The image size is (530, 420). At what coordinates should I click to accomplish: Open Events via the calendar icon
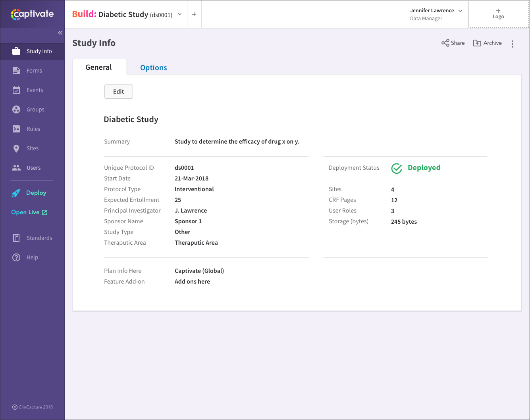(16, 90)
